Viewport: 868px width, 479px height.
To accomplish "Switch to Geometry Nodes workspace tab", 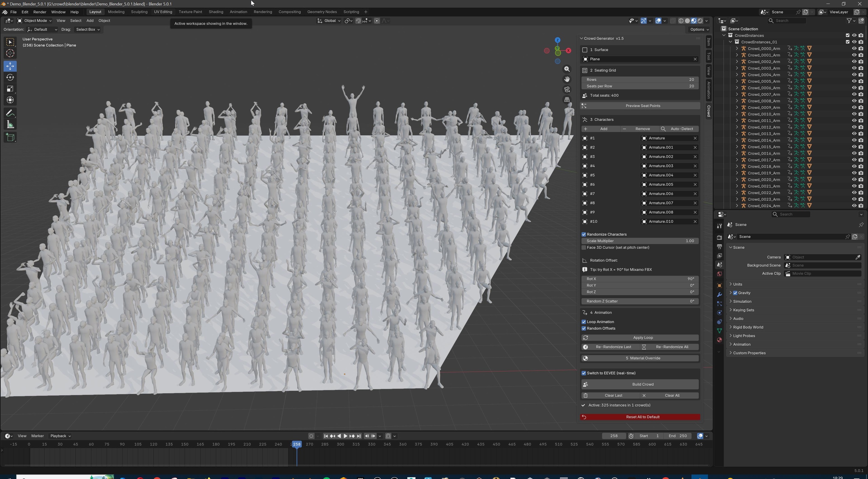I will (322, 12).
